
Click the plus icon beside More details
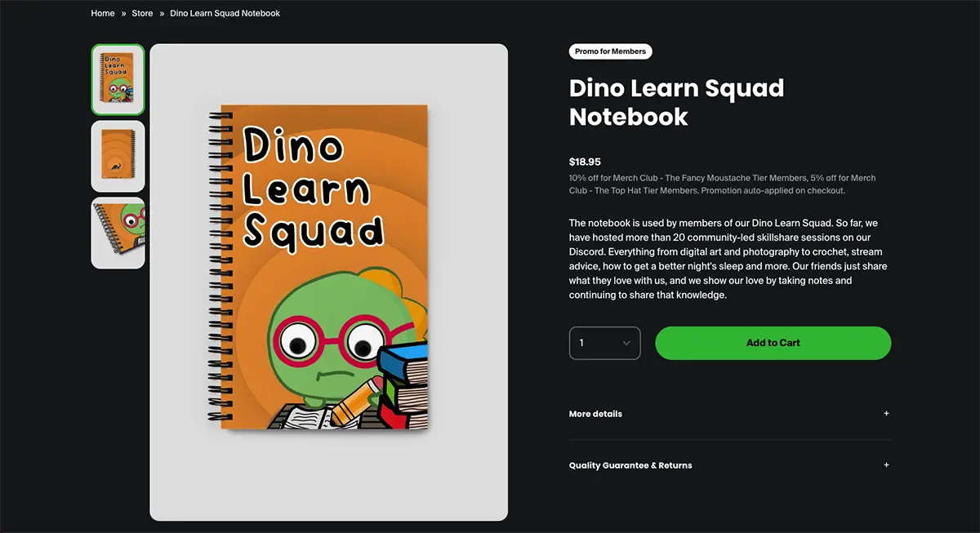(886, 414)
